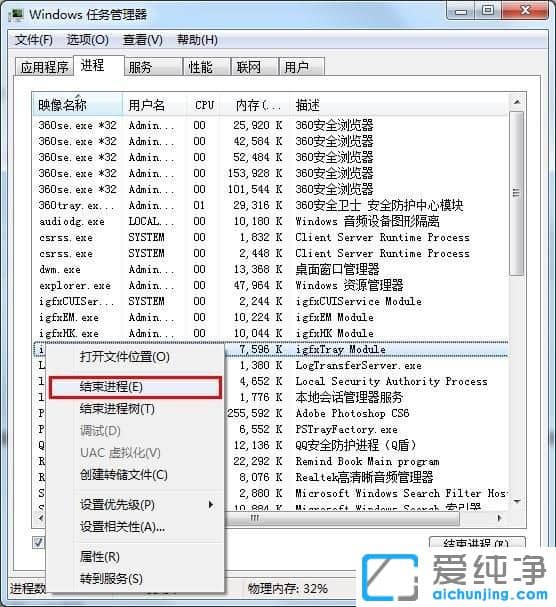Choose 结束进程(E) in context menu
The image size is (556, 607).
(136, 387)
